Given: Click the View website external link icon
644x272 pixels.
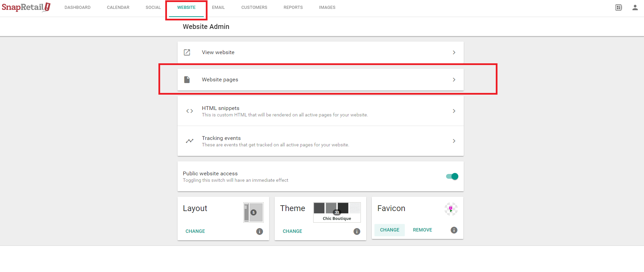Looking at the screenshot, I should pyautogui.click(x=187, y=52).
